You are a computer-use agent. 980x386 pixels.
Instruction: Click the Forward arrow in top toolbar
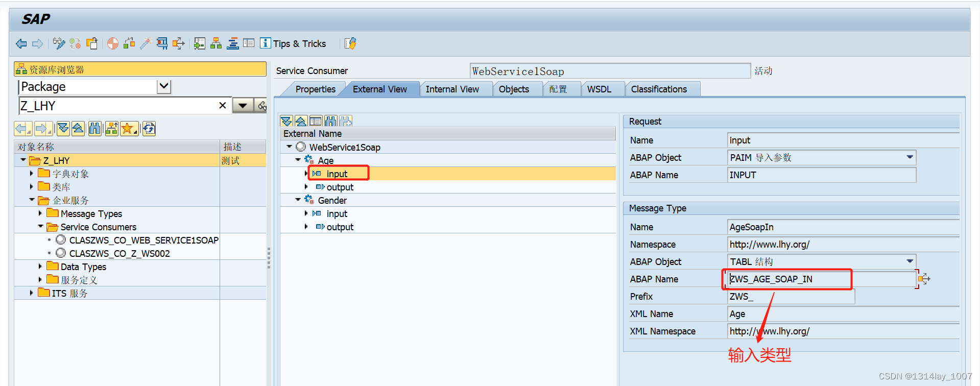click(x=37, y=44)
